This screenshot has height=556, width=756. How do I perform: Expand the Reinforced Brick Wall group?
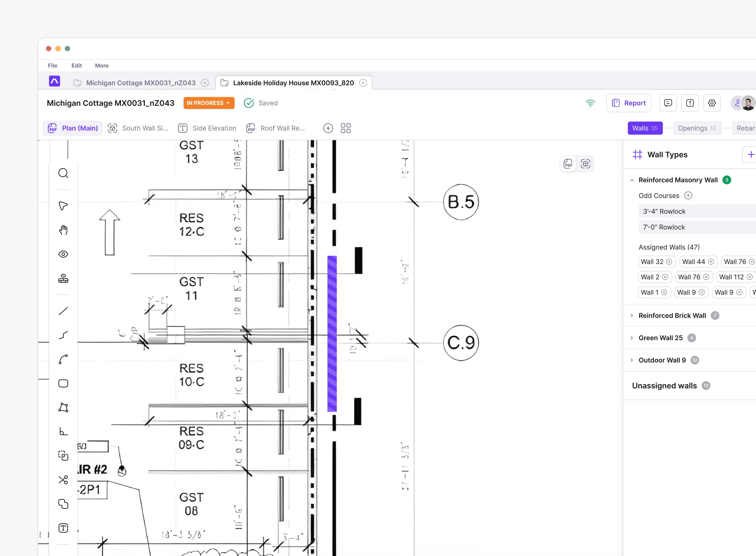tap(632, 316)
